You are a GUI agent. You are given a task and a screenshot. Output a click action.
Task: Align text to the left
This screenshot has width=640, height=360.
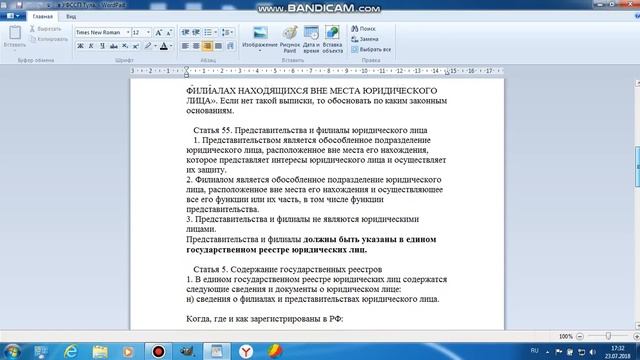pos(185,46)
